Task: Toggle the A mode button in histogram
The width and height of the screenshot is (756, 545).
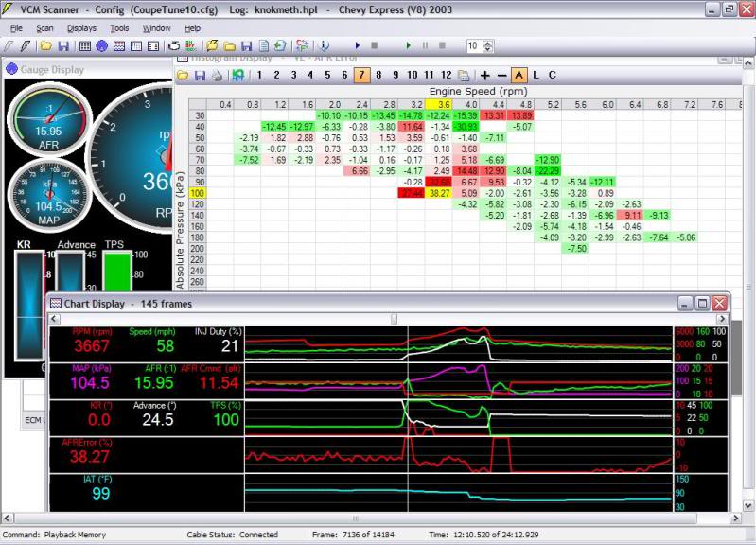Action: point(519,75)
